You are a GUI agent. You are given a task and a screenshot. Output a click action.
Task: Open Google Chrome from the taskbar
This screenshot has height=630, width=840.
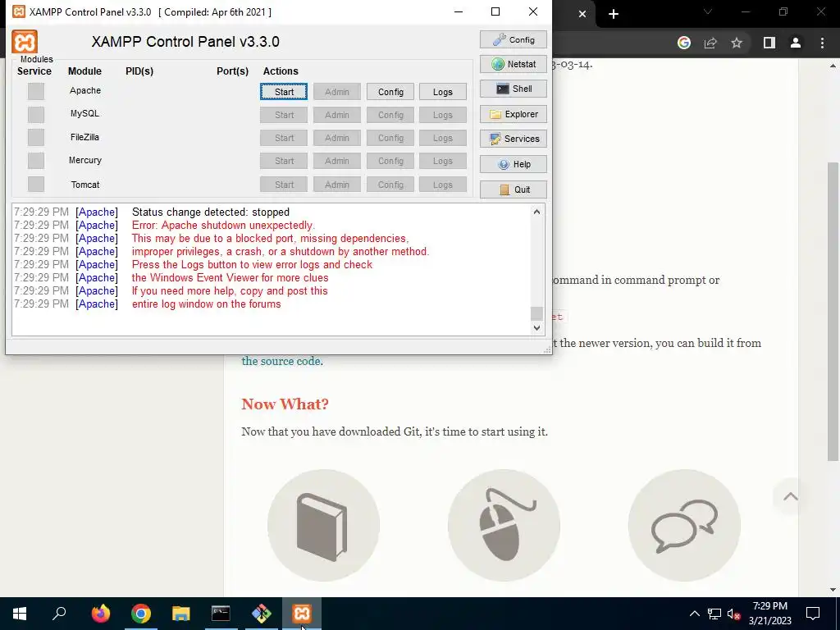point(141,614)
